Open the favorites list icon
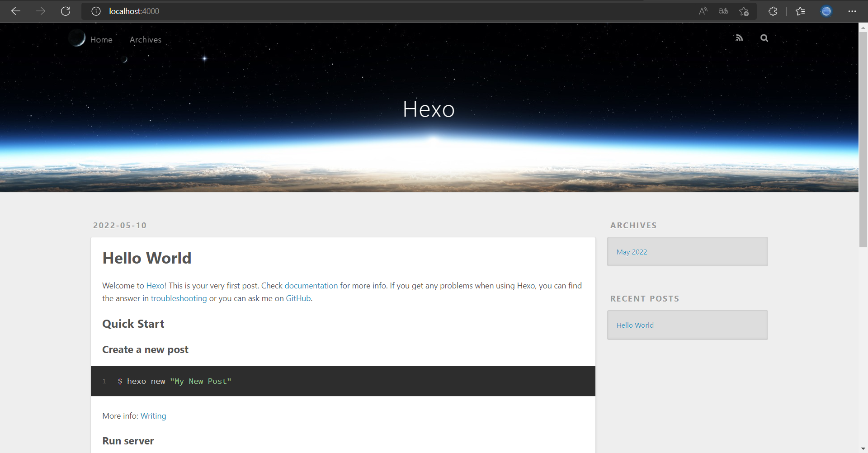This screenshot has width=868, height=453. point(800,11)
